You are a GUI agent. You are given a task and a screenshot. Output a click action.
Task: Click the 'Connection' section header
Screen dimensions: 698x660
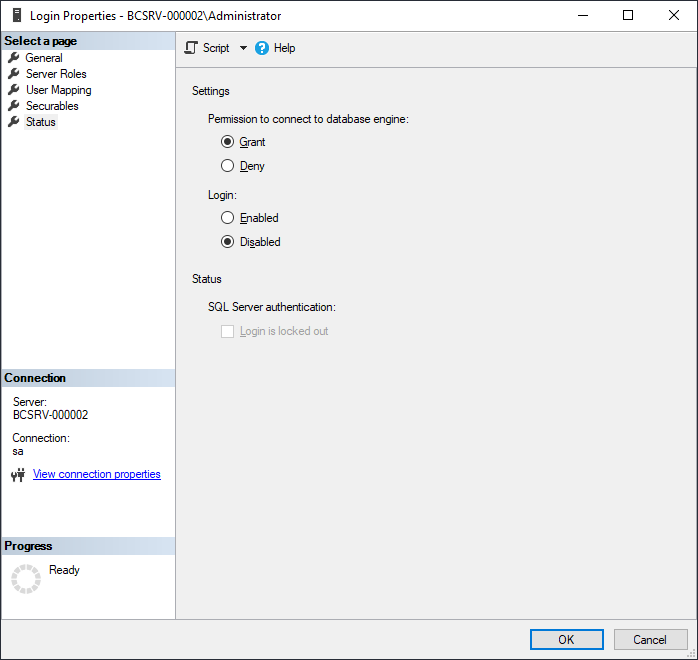point(35,378)
